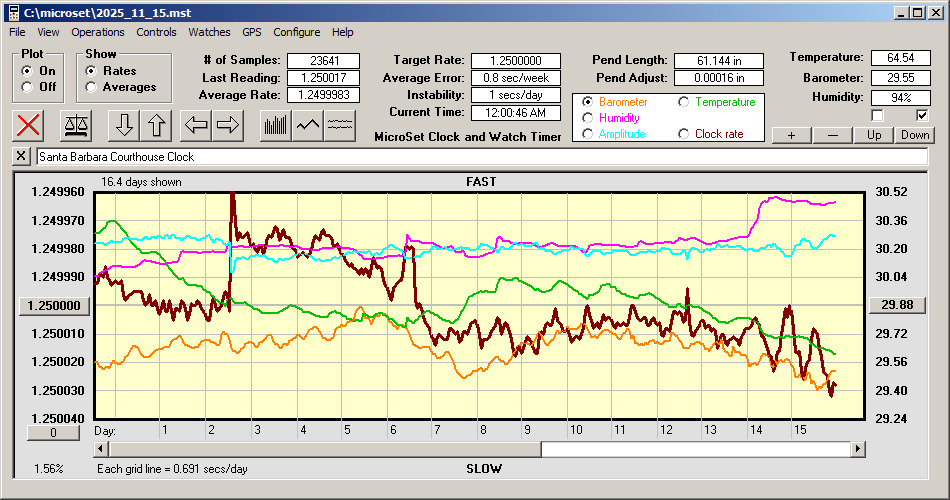Select the Temperature trace radio button
This screenshot has width=950, height=500.
coord(685,102)
